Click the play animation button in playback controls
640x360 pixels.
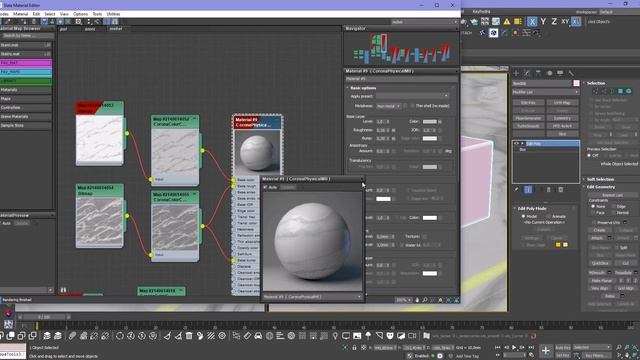click(514, 347)
